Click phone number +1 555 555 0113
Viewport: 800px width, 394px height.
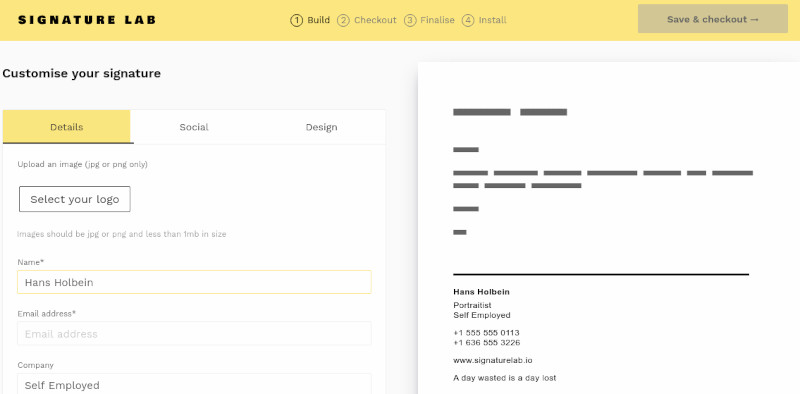(x=486, y=333)
